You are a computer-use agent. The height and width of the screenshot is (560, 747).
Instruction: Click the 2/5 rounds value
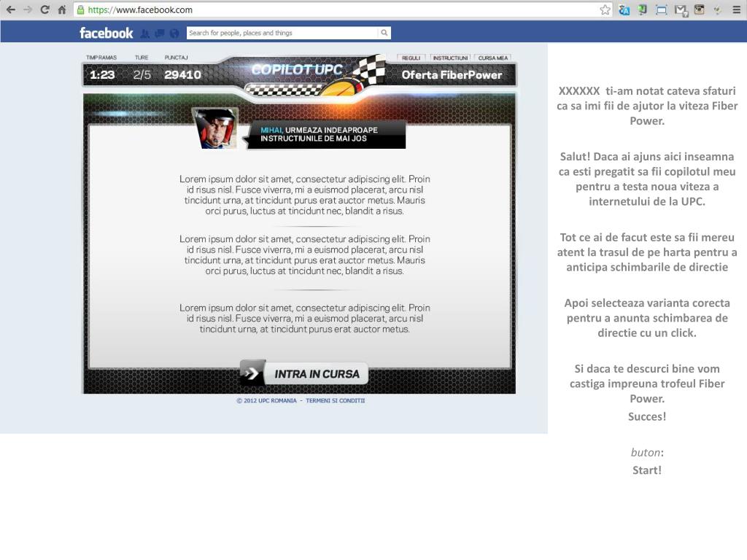pyautogui.click(x=142, y=75)
